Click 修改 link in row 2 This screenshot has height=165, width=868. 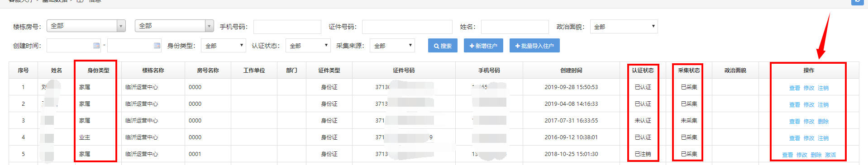[809, 105]
